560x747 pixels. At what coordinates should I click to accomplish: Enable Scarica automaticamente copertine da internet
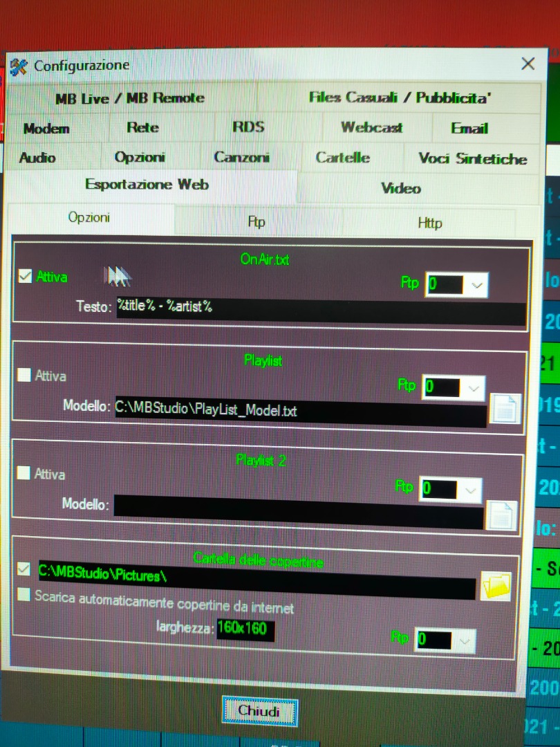click(x=24, y=595)
